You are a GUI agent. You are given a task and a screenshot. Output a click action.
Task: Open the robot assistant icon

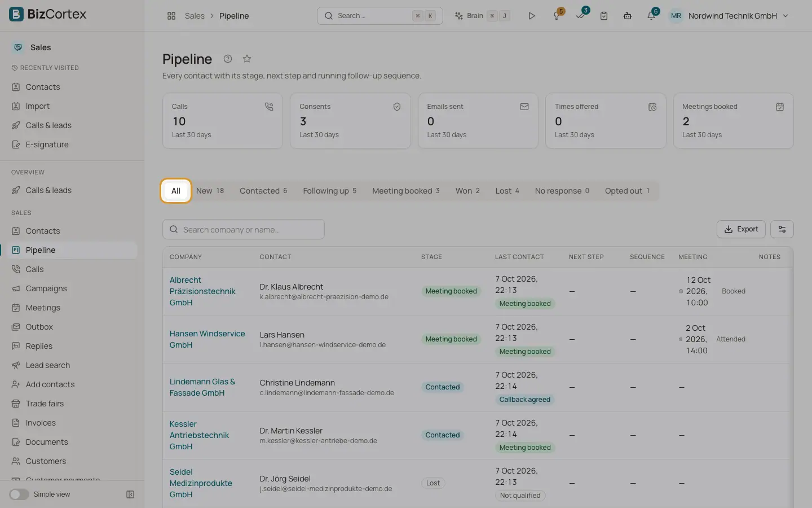628,16
